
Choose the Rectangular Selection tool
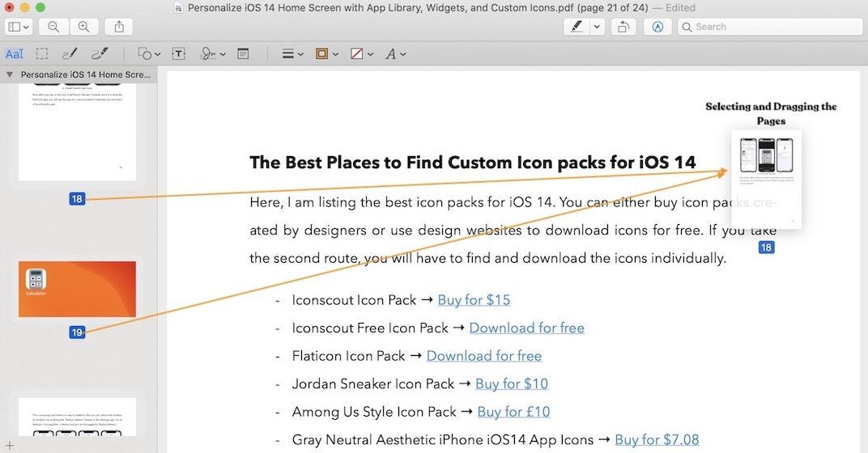coord(42,54)
